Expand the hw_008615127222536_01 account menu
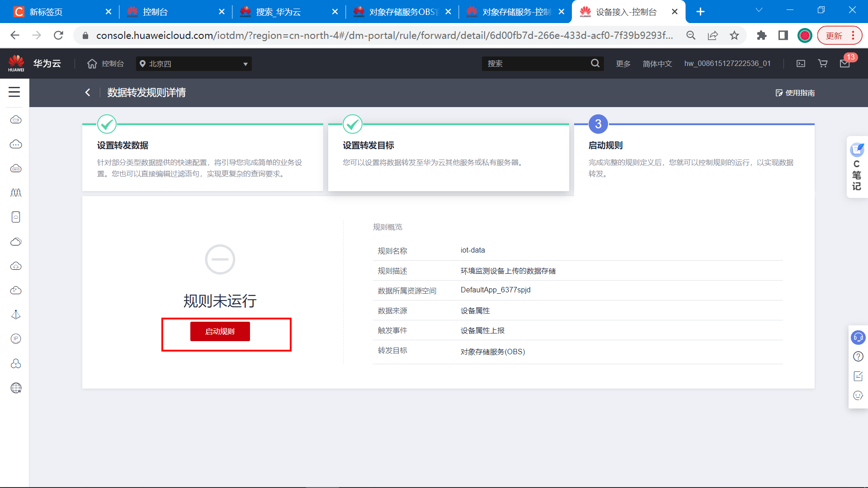 [x=727, y=64]
